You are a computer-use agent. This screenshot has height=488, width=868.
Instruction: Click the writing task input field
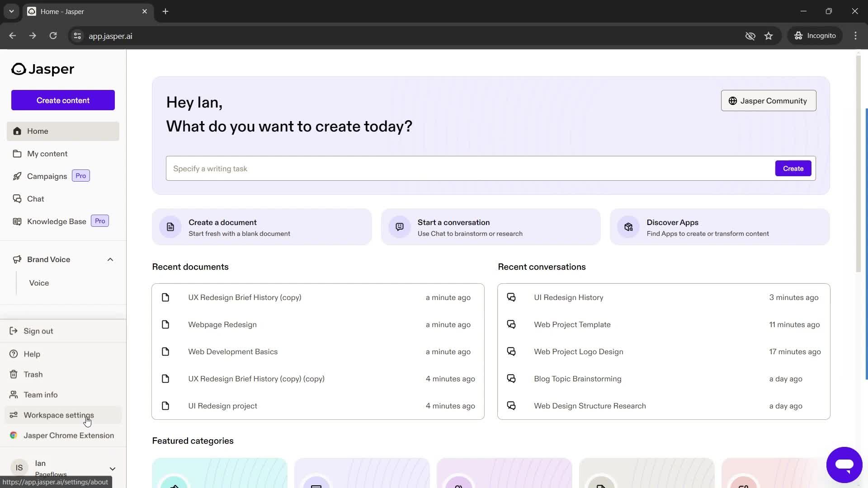click(x=468, y=168)
